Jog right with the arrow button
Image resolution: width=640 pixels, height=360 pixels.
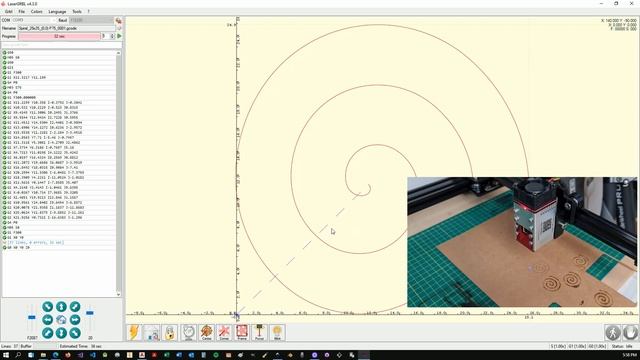click(75, 320)
